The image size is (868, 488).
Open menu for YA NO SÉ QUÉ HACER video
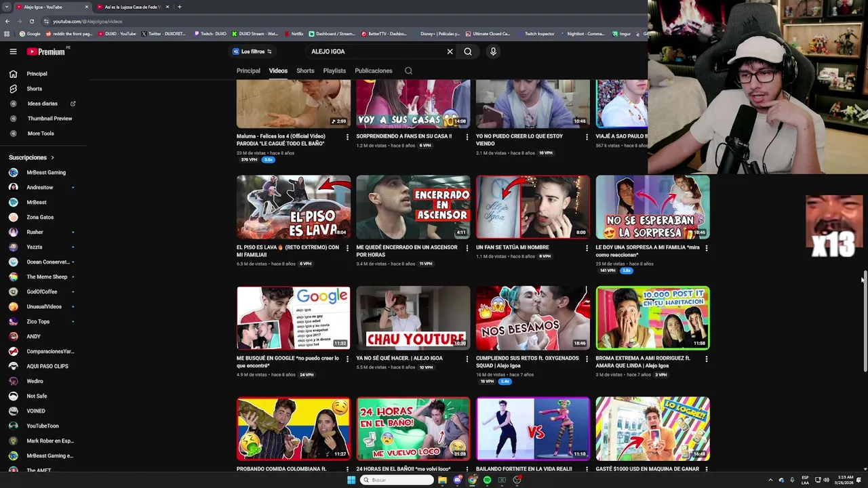coord(467,359)
